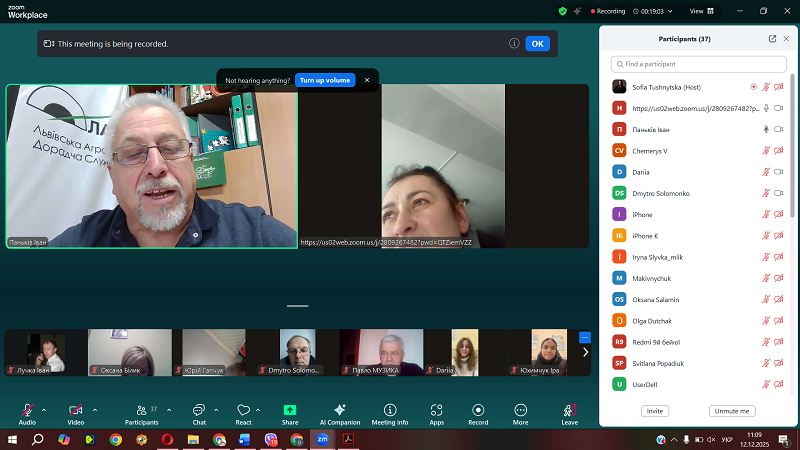
Task: Select Павло МУЗИКА video thumbnail
Action: [x=381, y=353]
